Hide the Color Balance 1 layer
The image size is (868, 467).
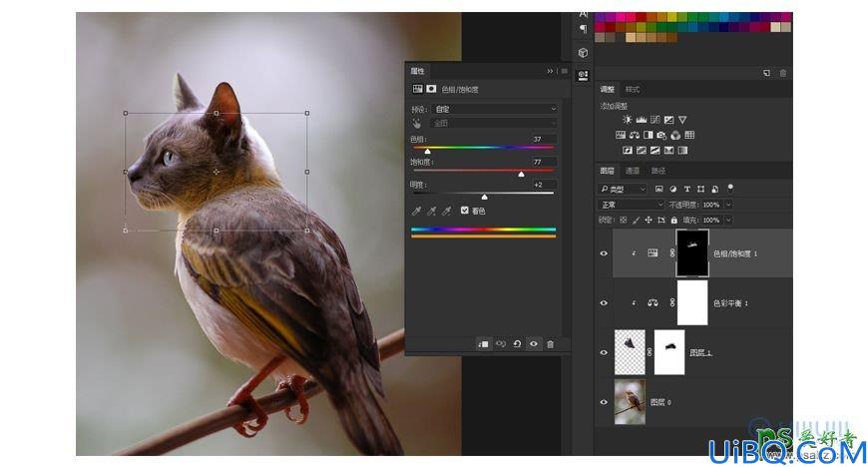coord(604,303)
